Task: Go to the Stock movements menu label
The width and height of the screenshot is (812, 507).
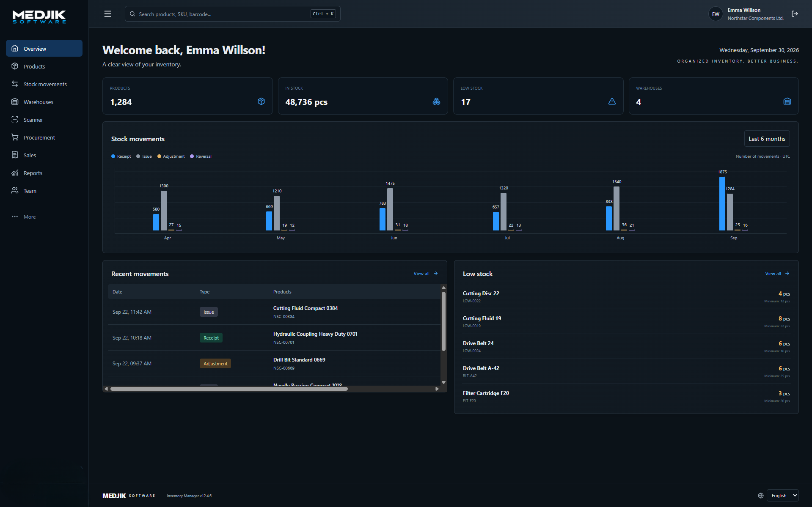Action: pos(45,84)
